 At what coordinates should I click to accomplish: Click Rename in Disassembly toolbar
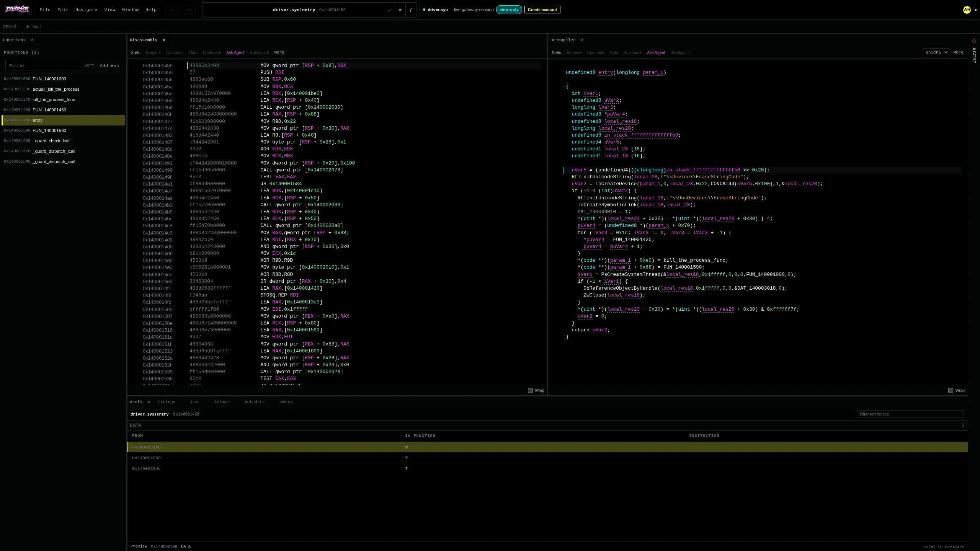coord(153,52)
